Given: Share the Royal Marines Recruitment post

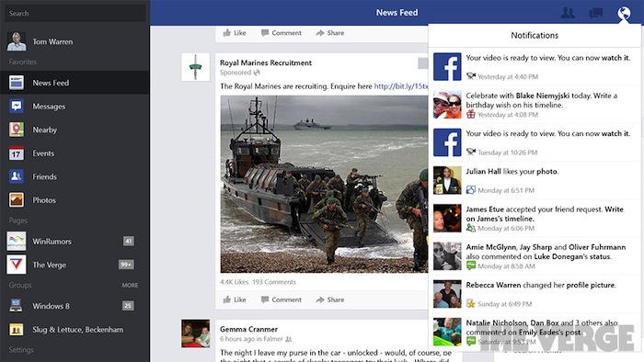Looking at the screenshot, I should tap(330, 300).
